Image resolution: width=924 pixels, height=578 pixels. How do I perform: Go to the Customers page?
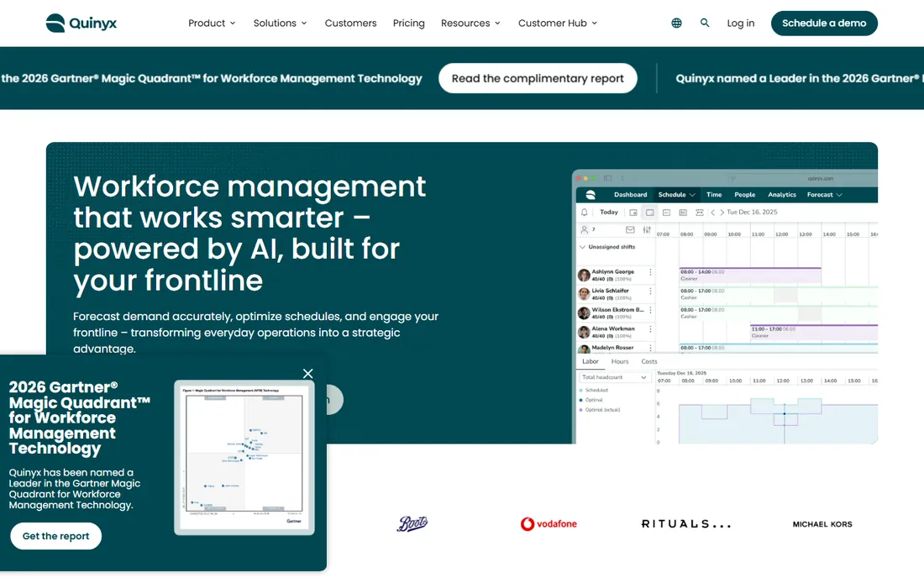[350, 23]
